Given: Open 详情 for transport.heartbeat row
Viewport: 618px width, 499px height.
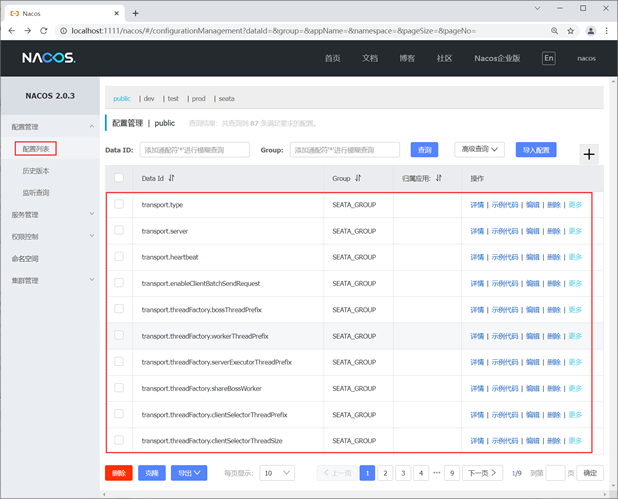Looking at the screenshot, I should [x=477, y=257].
